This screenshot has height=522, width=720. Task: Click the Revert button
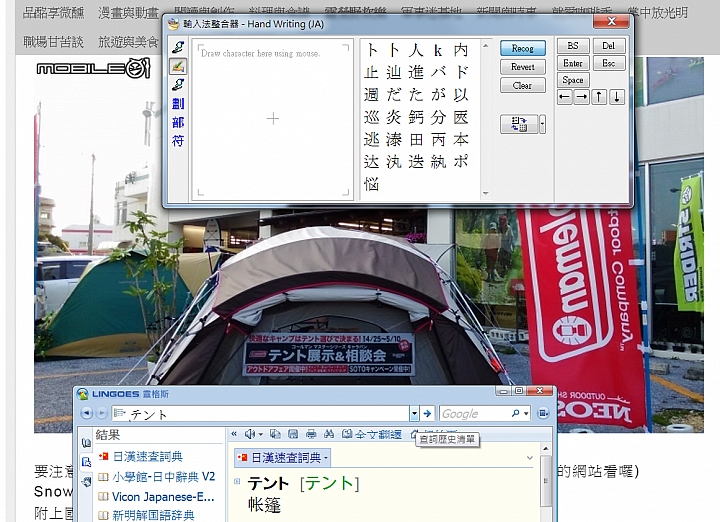tap(523, 67)
